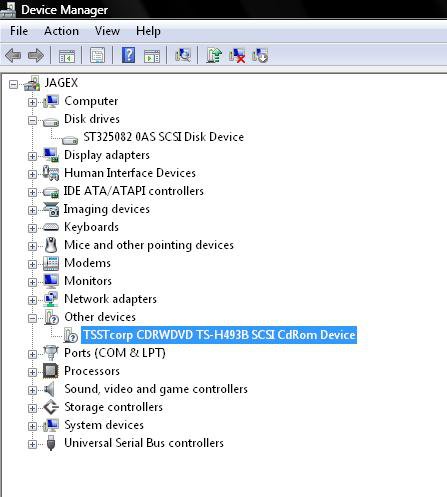This screenshot has height=497, width=447.
Task: Click Show/Hide Console Tree toolbar icon
Action: pos(67,56)
